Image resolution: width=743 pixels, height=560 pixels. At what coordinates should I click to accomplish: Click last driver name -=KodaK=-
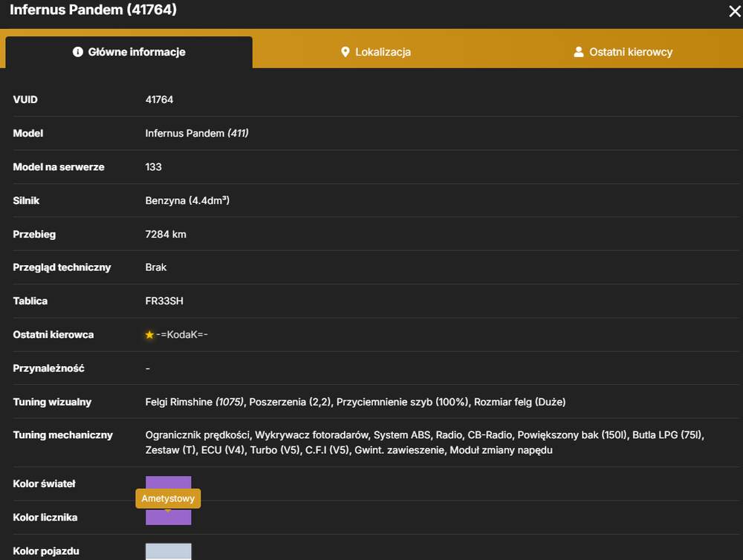[x=182, y=334]
